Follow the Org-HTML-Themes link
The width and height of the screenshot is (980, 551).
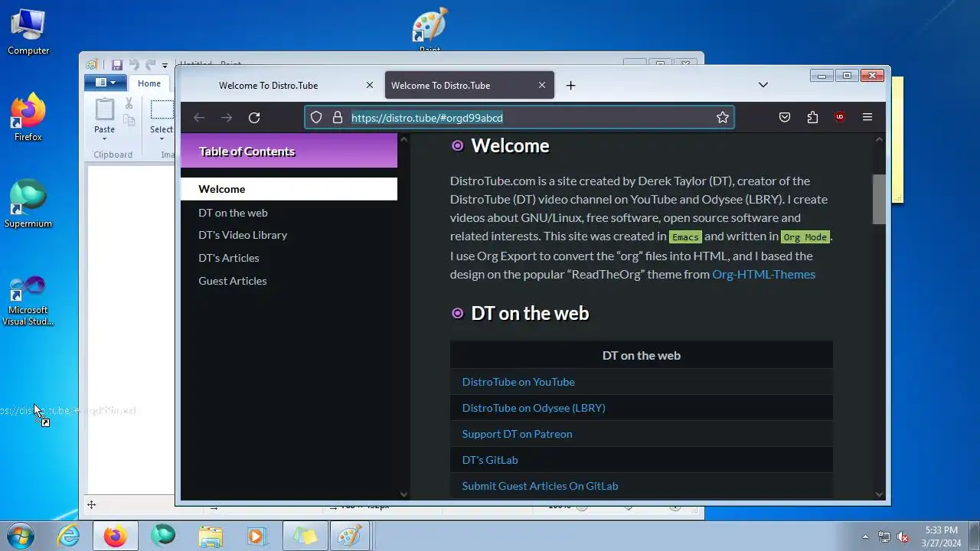[763, 274]
